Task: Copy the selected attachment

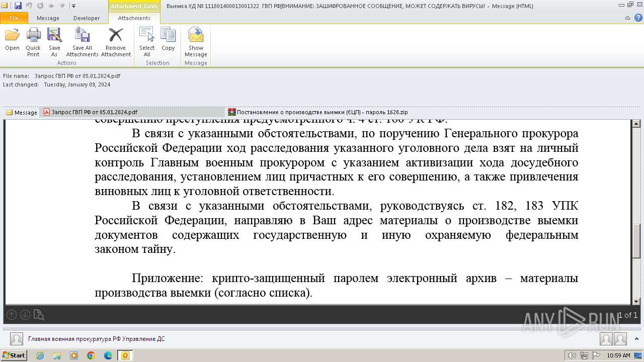Action: pos(168,40)
